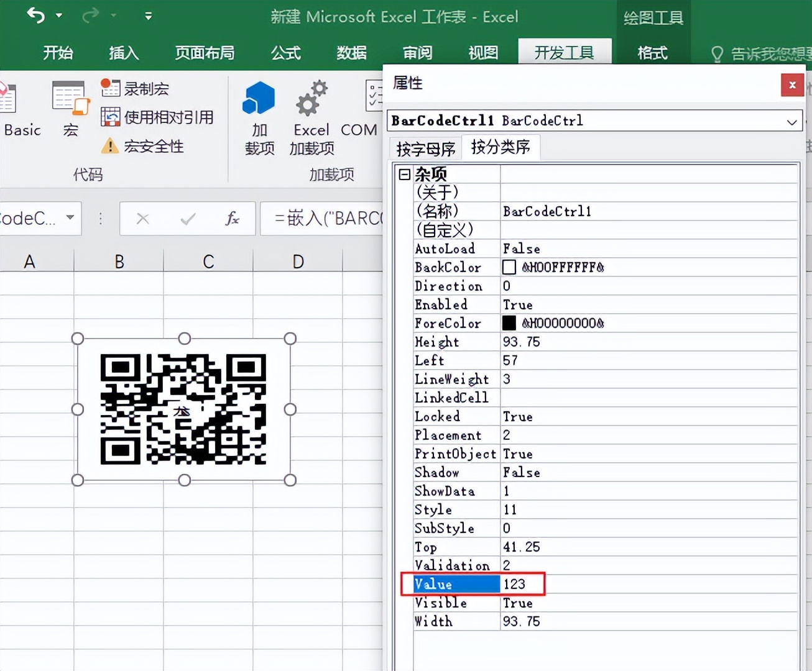Viewport: 812px width, 671px height.
Task: Open the BarCodeCtrl1 object dropdown
Action: 791,121
